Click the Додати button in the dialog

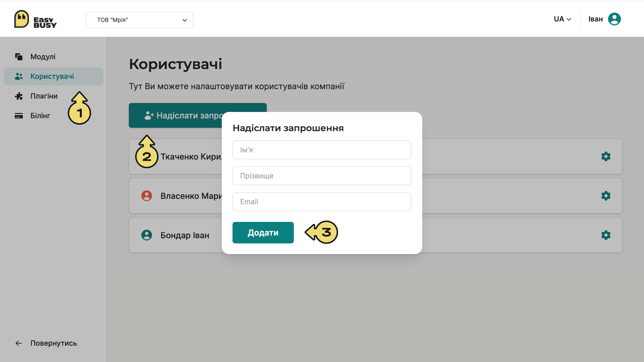[x=263, y=233]
